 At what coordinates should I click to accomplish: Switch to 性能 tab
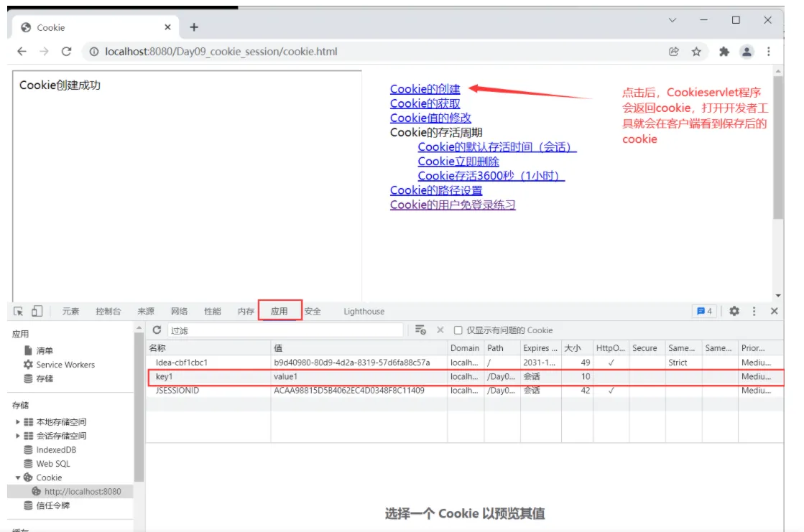(x=212, y=311)
